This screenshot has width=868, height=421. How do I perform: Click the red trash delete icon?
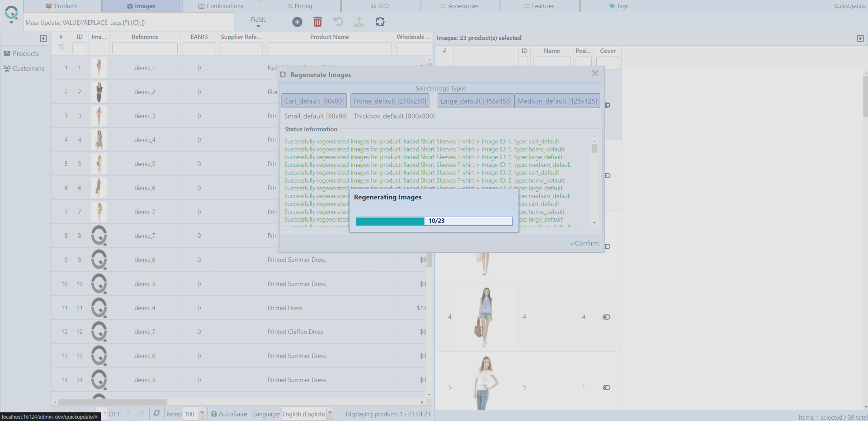(x=318, y=22)
